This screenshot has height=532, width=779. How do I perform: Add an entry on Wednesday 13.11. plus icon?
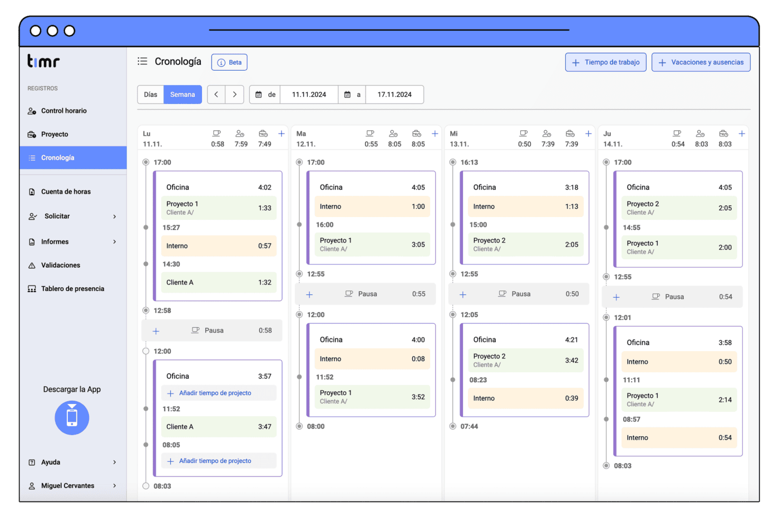click(588, 134)
